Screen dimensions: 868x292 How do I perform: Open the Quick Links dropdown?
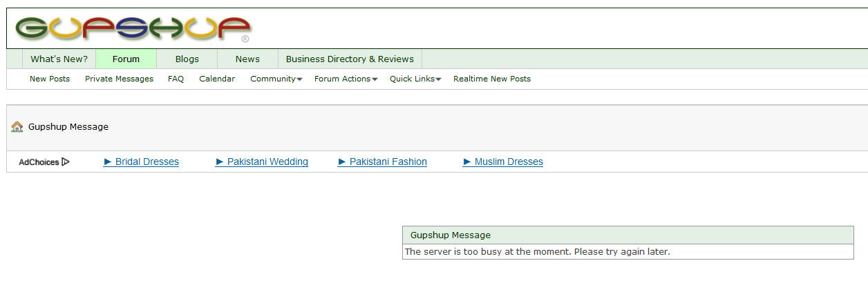(415, 79)
